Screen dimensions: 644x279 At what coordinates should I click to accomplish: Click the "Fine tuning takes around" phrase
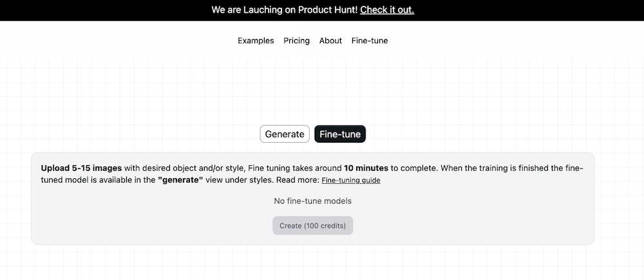point(296,168)
